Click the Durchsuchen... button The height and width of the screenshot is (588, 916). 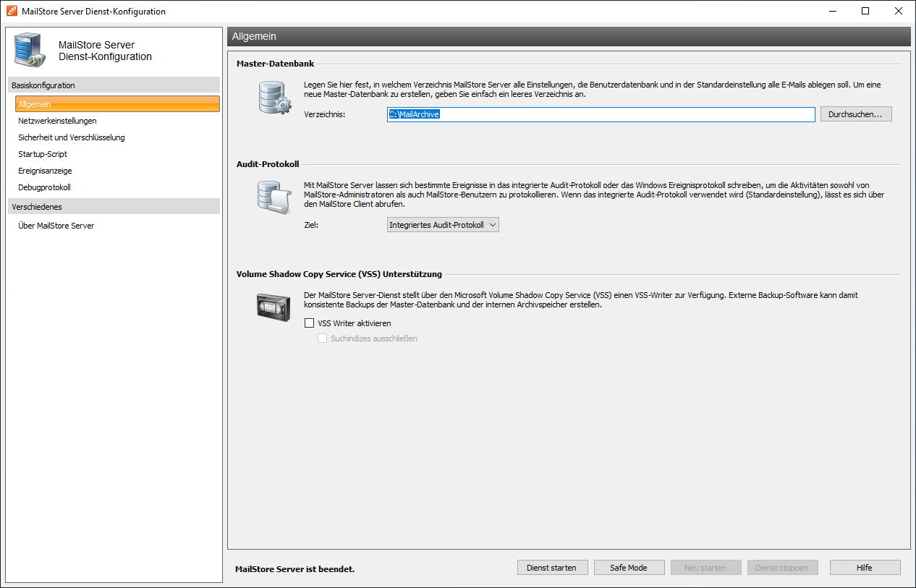pyautogui.click(x=856, y=114)
